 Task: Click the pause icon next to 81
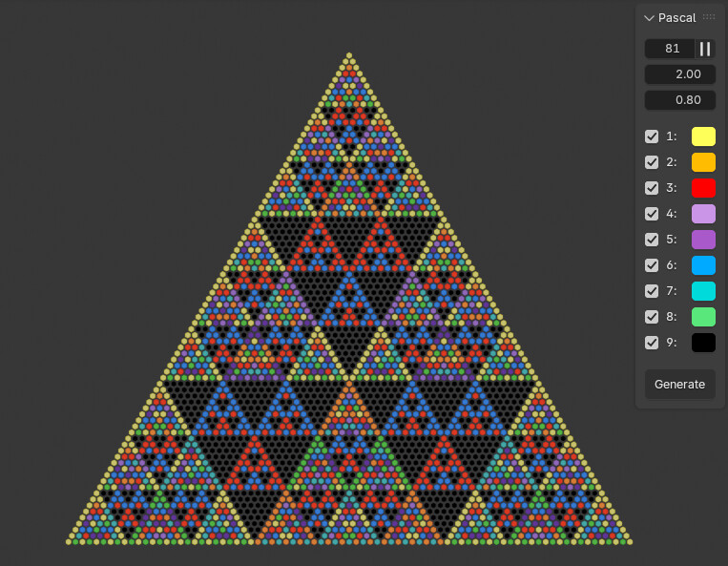coord(705,49)
